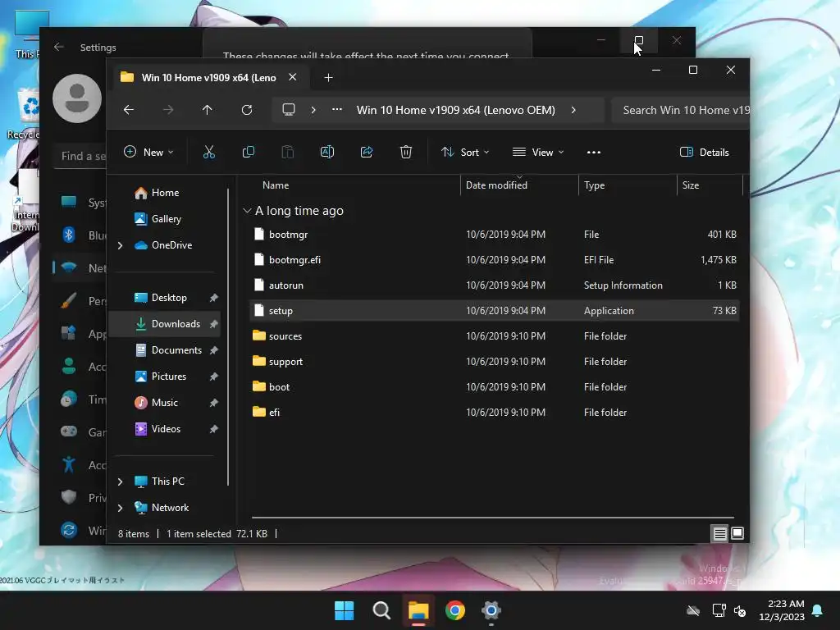Click the Share icon in toolbar
Screen dimensions: 840x630
tap(367, 152)
